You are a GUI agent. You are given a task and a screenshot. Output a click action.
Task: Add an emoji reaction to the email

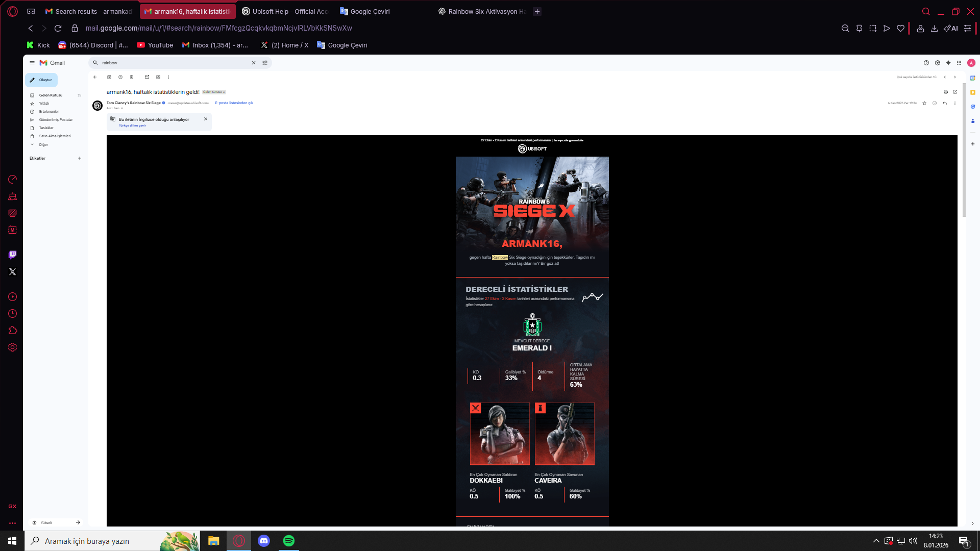(x=935, y=103)
